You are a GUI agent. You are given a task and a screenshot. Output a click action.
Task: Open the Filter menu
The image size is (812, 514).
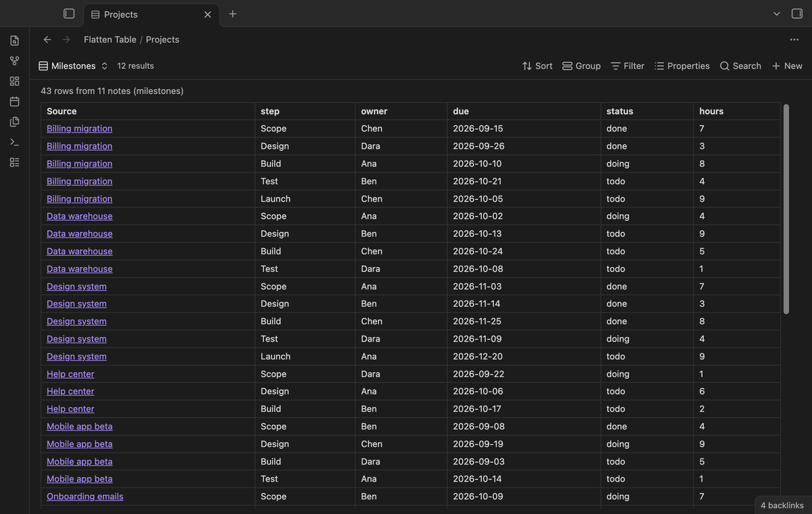click(627, 66)
